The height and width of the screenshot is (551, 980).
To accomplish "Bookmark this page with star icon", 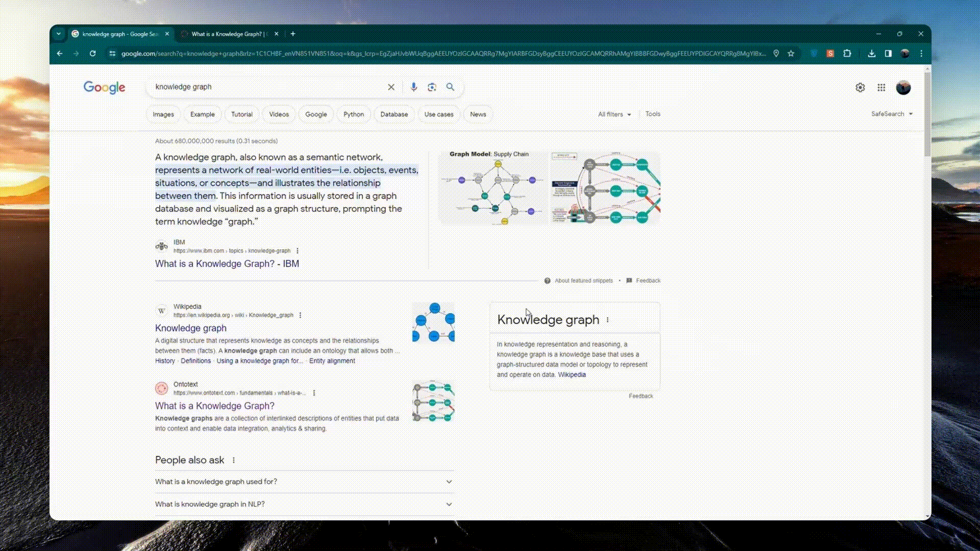I will tap(791, 54).
